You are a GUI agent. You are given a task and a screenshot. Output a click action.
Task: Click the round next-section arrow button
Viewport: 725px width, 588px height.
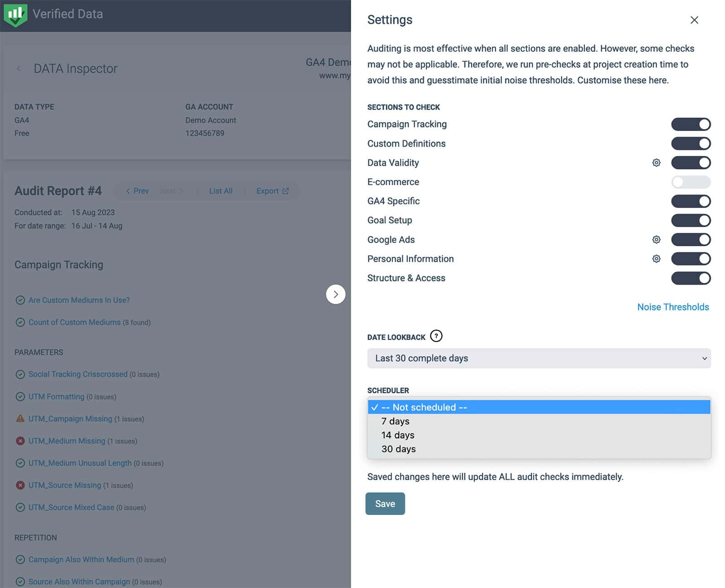coord(336,294)
